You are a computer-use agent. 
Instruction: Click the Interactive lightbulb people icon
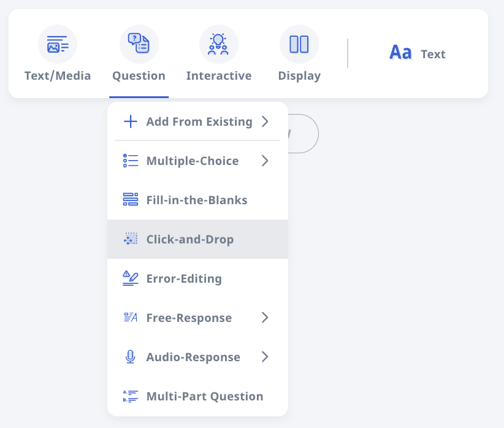coord(218,44)
